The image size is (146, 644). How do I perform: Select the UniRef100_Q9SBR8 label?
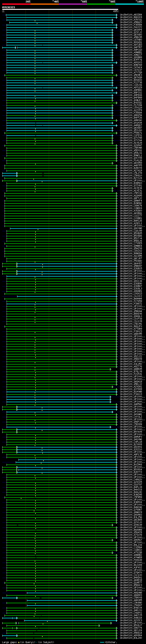coord(131,58)
